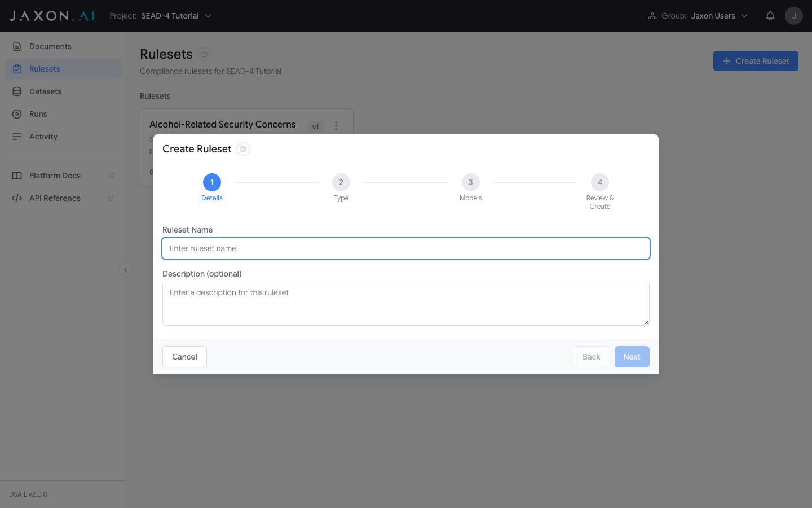
Task: Click the Jaxon.AI logo
Action: [x=51, y=15]
